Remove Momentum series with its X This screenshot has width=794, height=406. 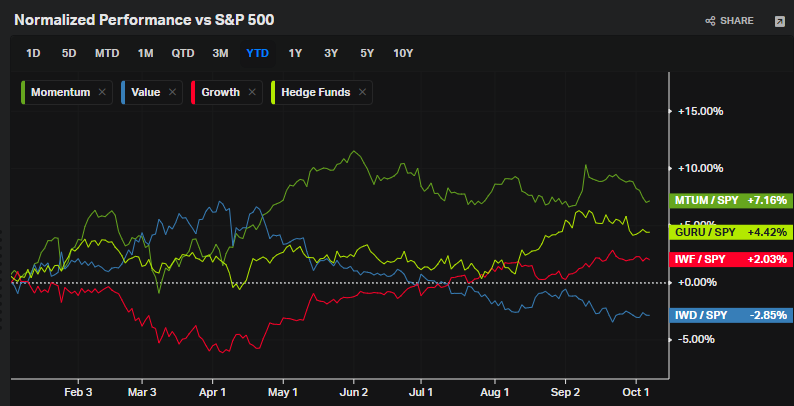(102, 92)
